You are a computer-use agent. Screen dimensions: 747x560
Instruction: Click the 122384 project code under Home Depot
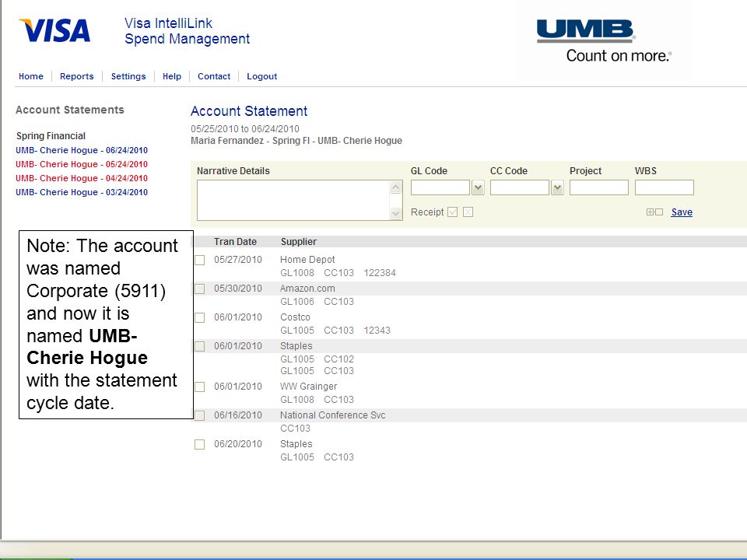[x=380, y=273]
